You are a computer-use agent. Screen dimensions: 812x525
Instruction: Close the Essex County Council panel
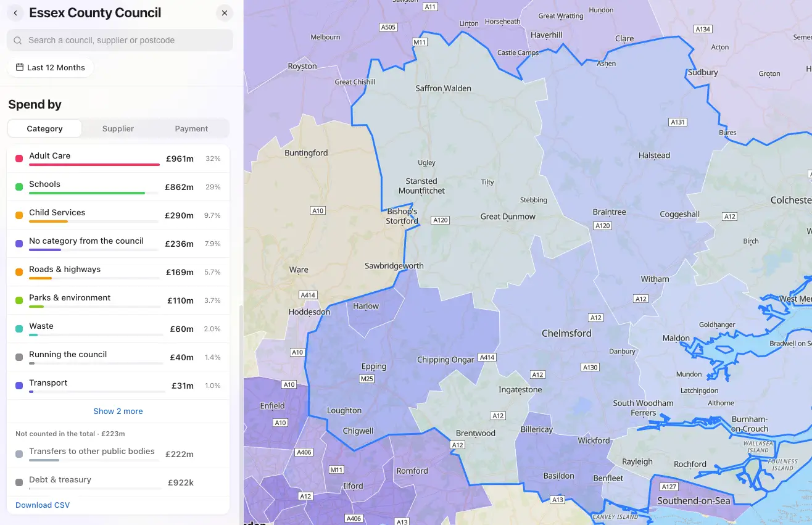pos(225,13)
